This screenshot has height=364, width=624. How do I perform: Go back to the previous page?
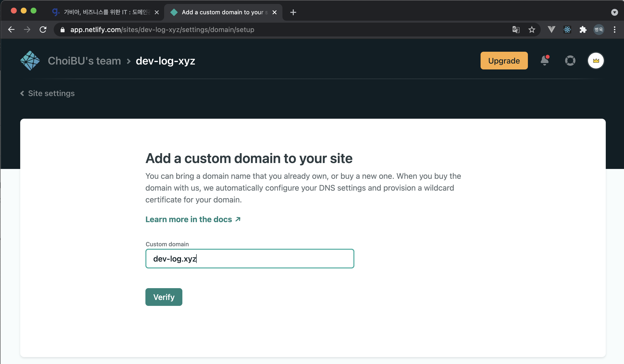click(11, 30)
